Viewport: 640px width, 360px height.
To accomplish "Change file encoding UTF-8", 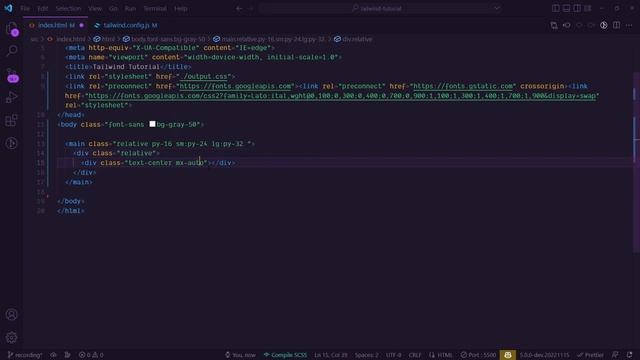I will pyautogui.click(x=393, y=355).
